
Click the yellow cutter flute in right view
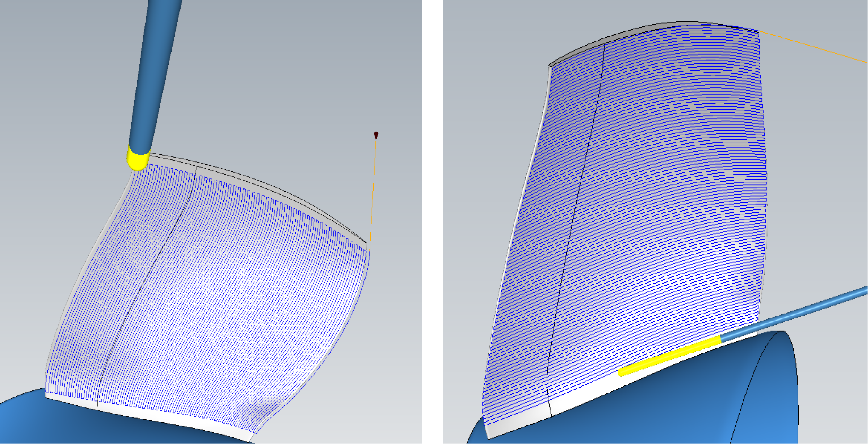pos(669,356)
